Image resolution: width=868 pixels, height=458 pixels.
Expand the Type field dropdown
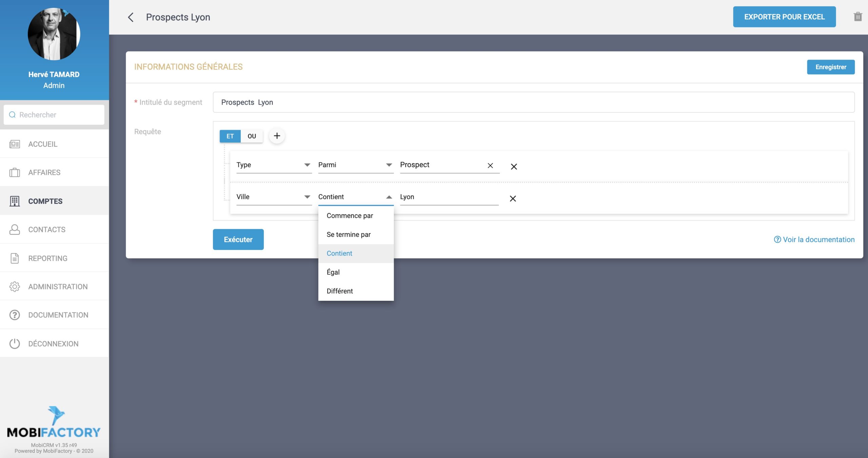tap(274, 165)
